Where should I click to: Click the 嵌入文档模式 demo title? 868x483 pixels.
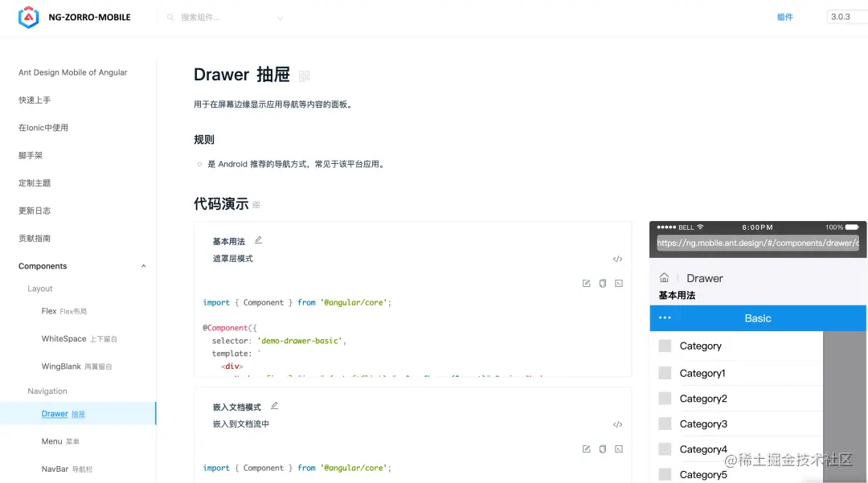point(237,407)
